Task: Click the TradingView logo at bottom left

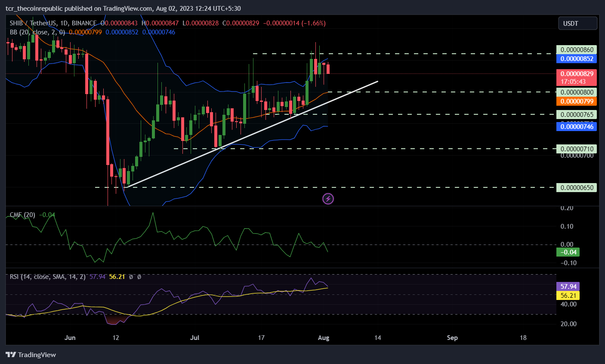Action: (31, 355)
